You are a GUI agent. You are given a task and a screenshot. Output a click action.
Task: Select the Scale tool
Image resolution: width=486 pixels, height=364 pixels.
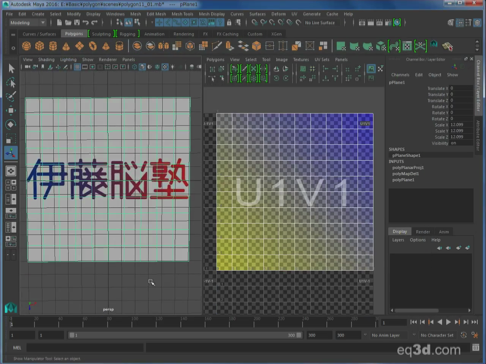point(11,138)
